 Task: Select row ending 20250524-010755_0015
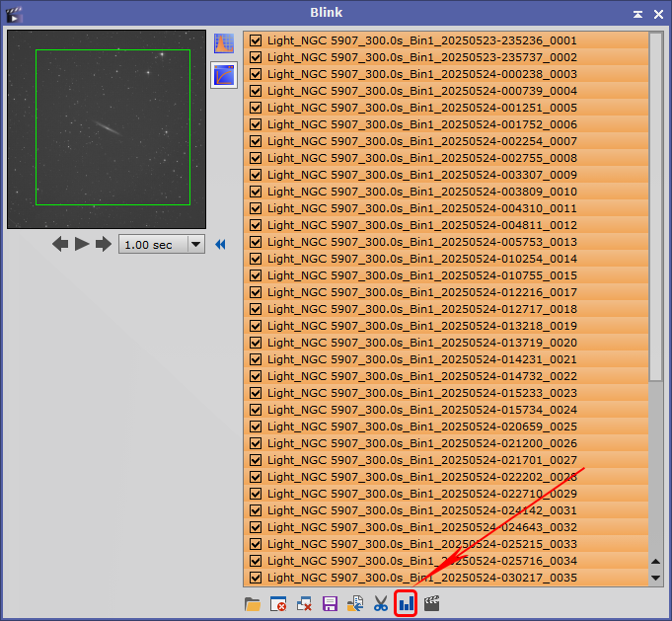(446, 275)
